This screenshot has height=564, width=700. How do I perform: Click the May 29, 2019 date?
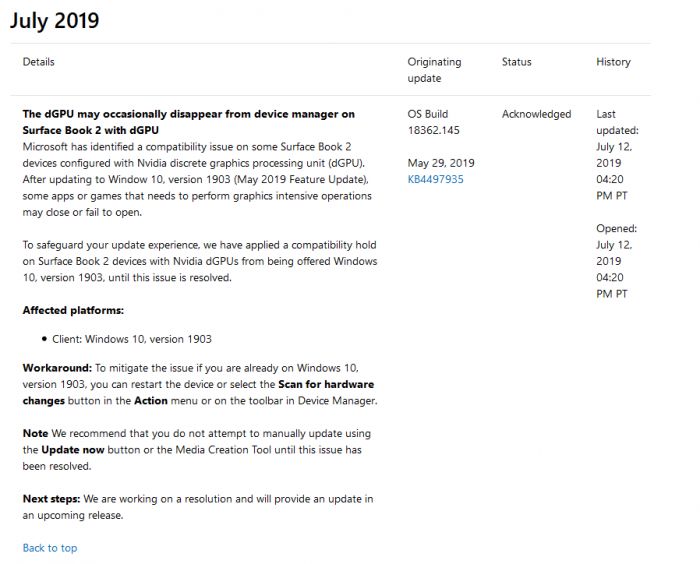click(x=441, y=163)
